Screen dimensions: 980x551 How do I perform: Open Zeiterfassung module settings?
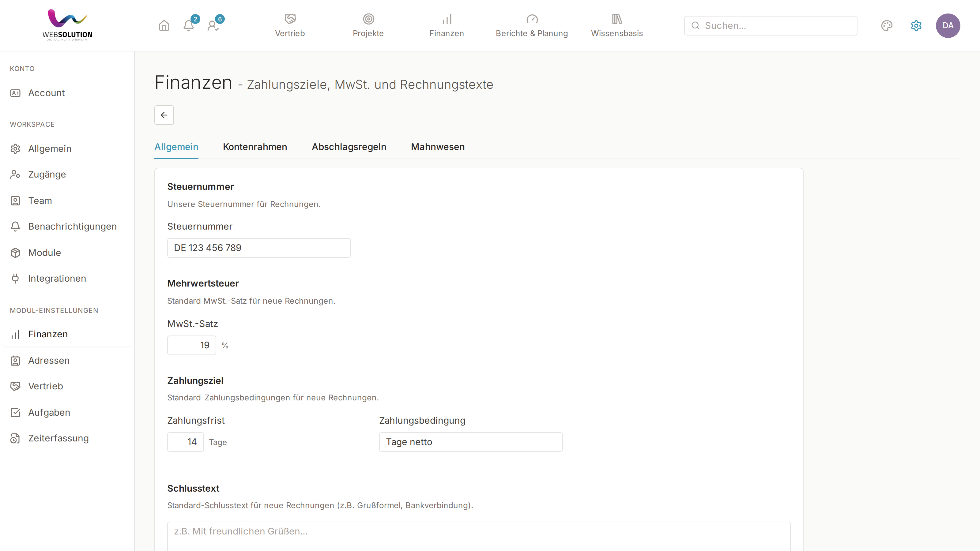coord(67,438)
